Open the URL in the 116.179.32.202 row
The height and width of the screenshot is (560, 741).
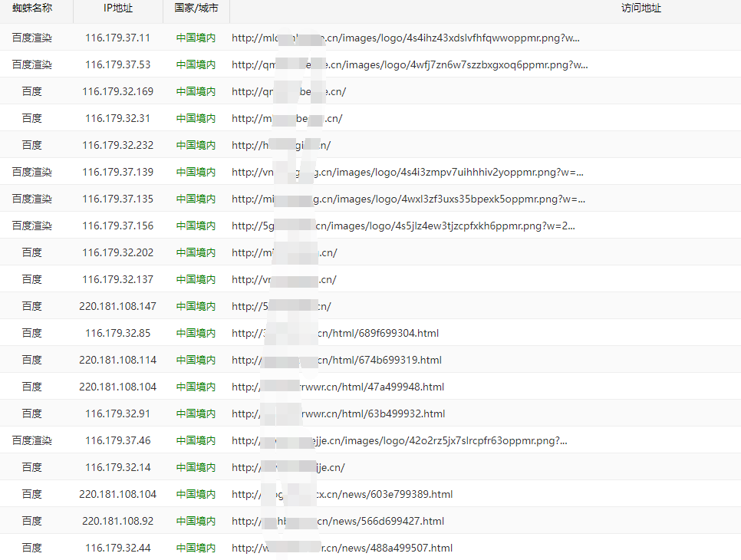click(x=285, y=253)
